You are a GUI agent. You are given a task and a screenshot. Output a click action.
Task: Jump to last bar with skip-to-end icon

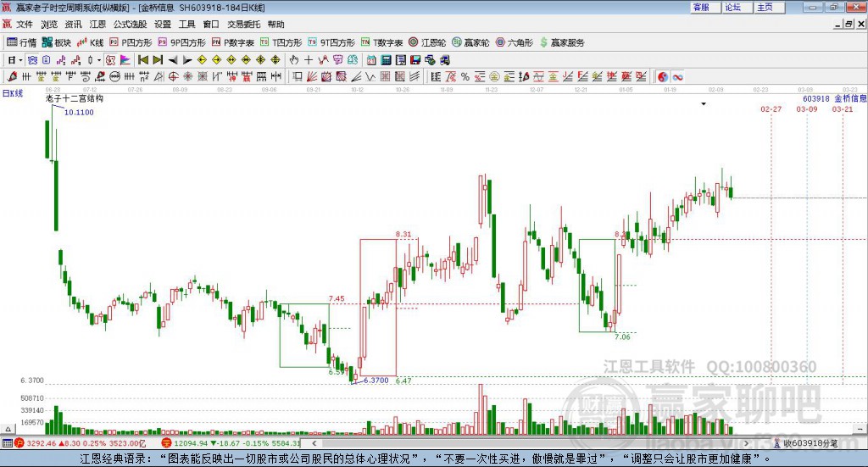pos(158,60)
